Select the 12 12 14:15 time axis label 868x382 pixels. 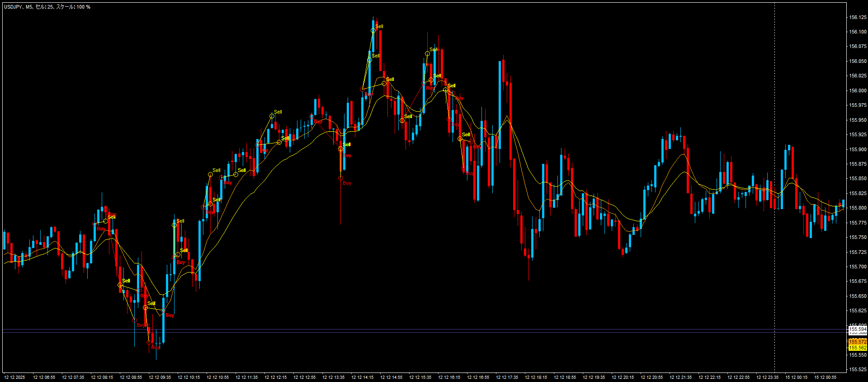pyautogui.click(x=362, y=377)
